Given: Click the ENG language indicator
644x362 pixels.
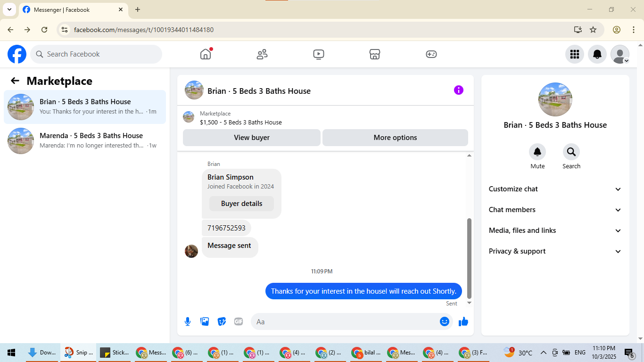Looking at the screenshot, I should pos(580,353).
